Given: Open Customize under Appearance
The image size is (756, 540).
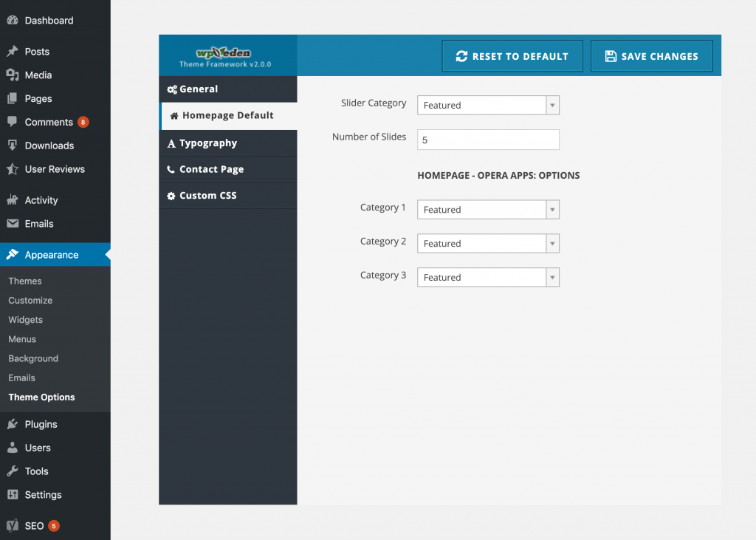Looking at the screenshot, I should tap(30, 300).
